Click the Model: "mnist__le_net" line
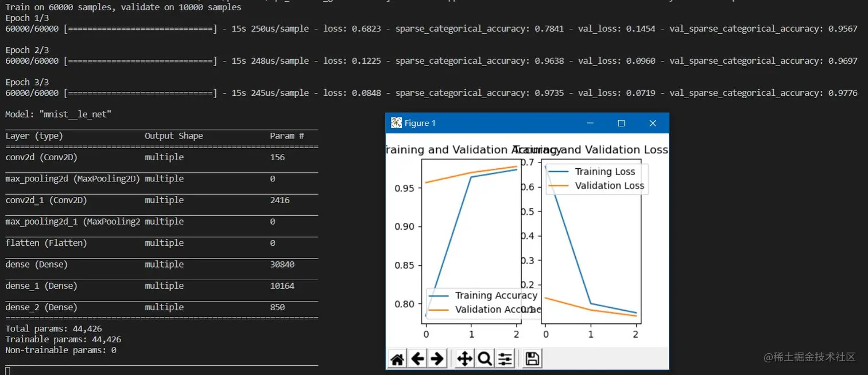The height and width of the screenshot is (375, 868). (x=58, y=114)
